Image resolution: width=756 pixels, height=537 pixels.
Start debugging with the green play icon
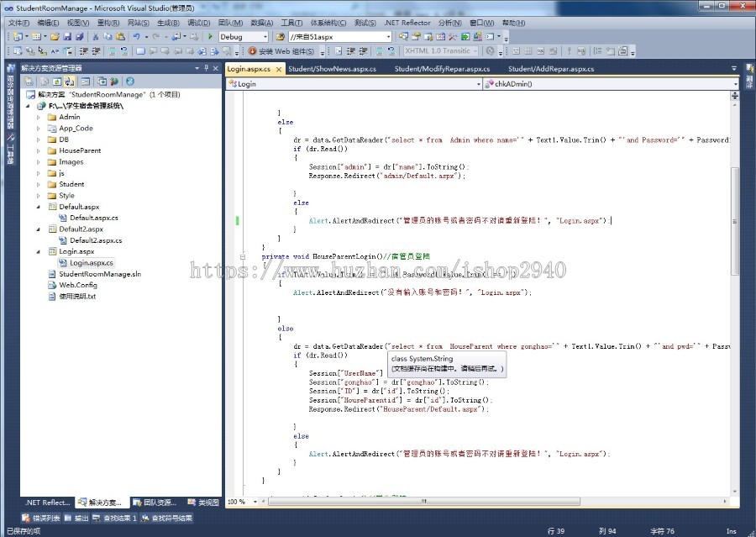coord(210,37)
